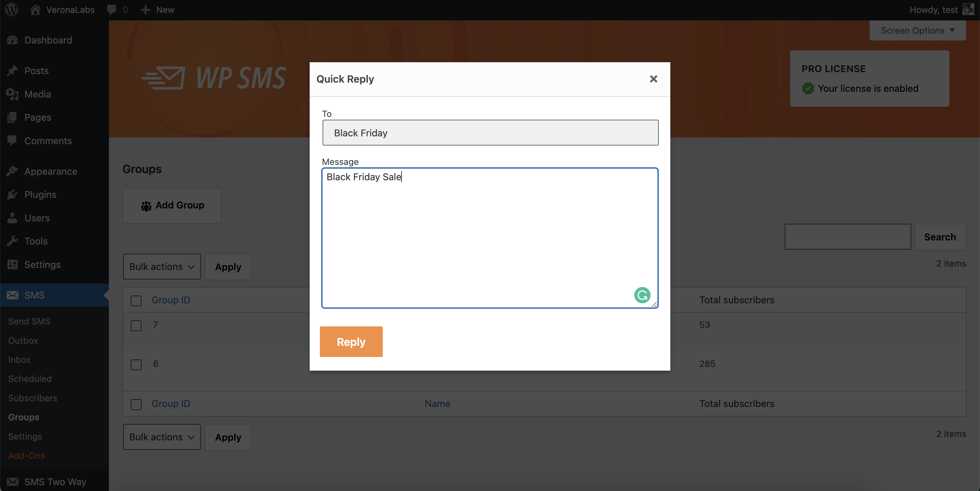The width and height of the screenshot is (980, 491).
Task: Click the Posts pin icon
Action: tap(12, 71)
